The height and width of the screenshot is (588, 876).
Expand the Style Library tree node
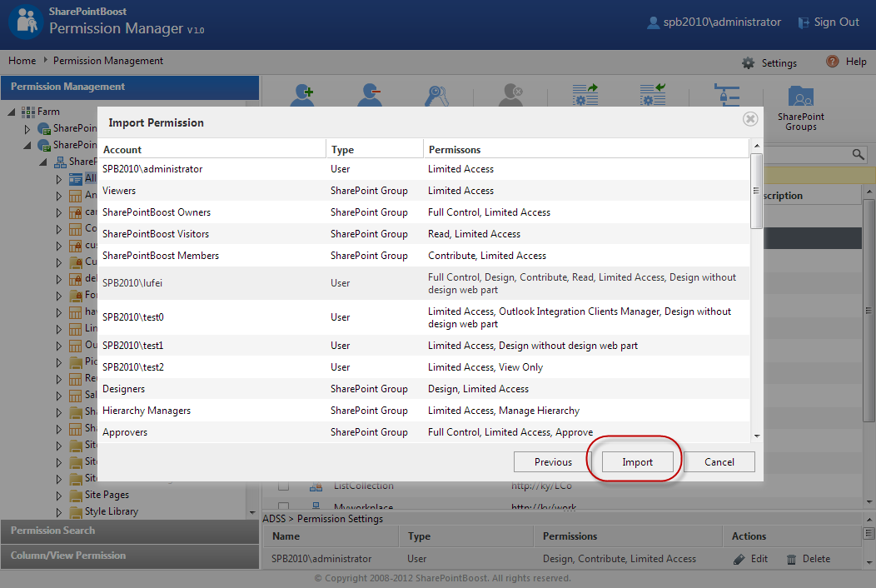coord(58,512)
